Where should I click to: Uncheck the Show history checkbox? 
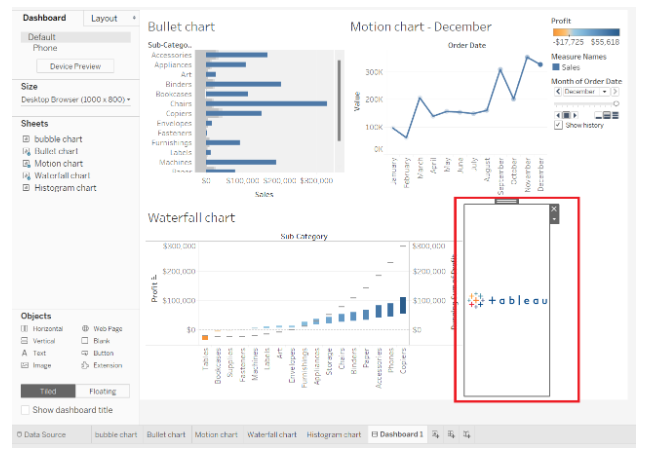point(558,125)
